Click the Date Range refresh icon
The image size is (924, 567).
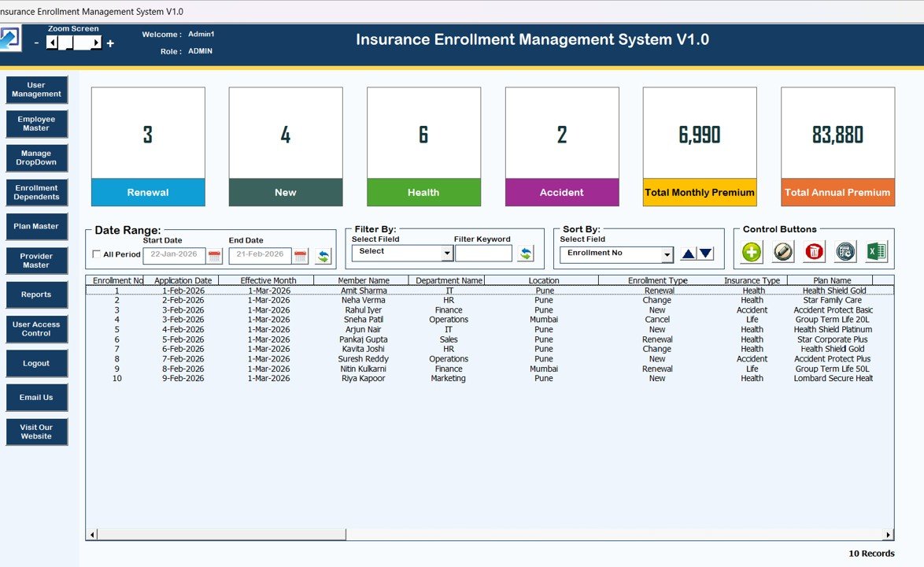(323, 256)
